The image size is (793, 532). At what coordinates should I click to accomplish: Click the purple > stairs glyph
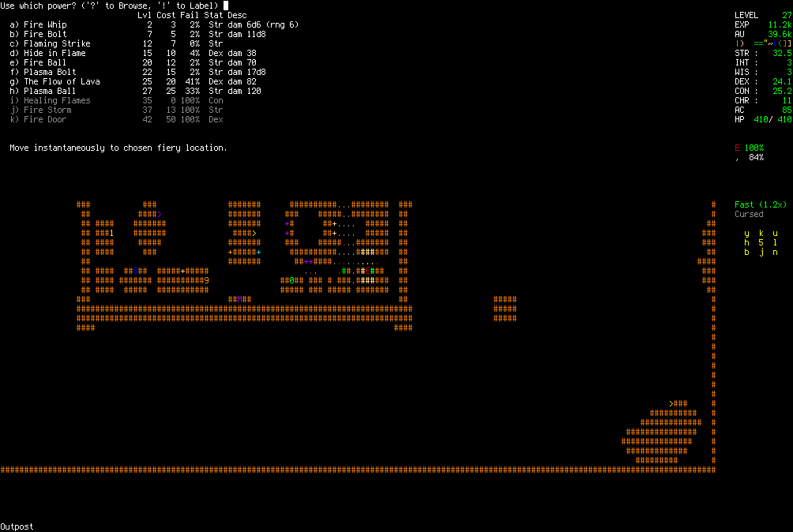(x=160, y=214)
